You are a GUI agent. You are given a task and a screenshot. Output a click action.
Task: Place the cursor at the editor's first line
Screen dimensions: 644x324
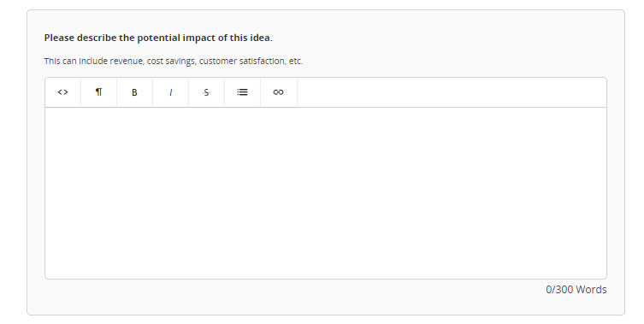pyautogui.click(x=326, y=119)
